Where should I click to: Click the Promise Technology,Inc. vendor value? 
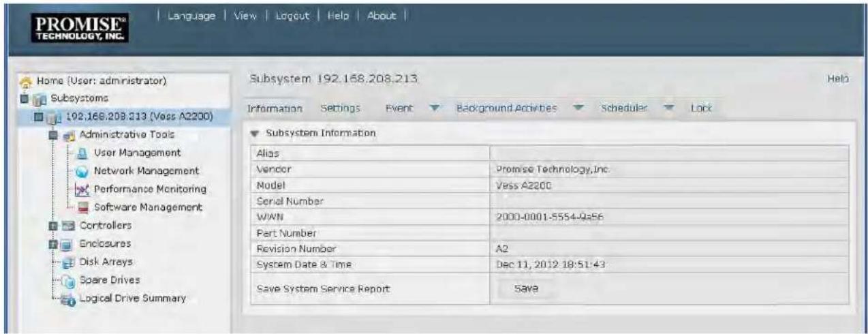point(552,169)
